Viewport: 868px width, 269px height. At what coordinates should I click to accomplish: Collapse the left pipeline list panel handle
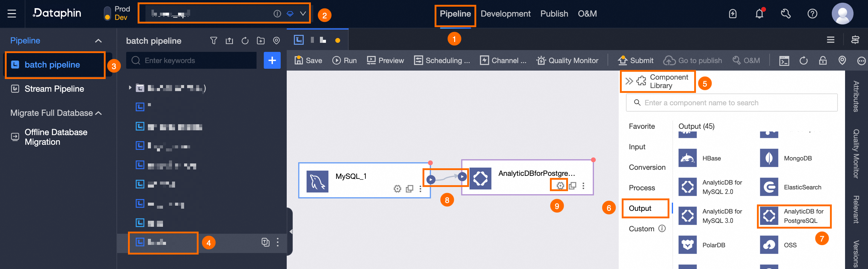tap(290, 232)
